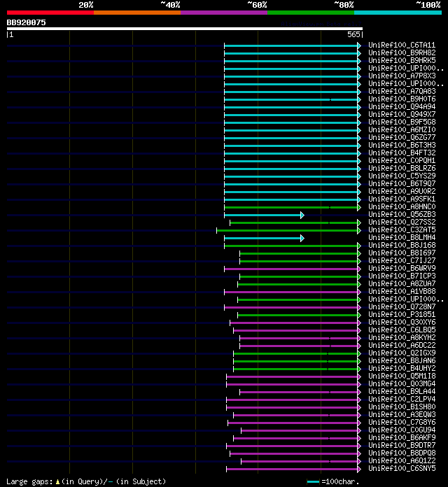Click the green alignment bar of UniRef100_A8HNC0
448x487 pixels.
[293, 207]
